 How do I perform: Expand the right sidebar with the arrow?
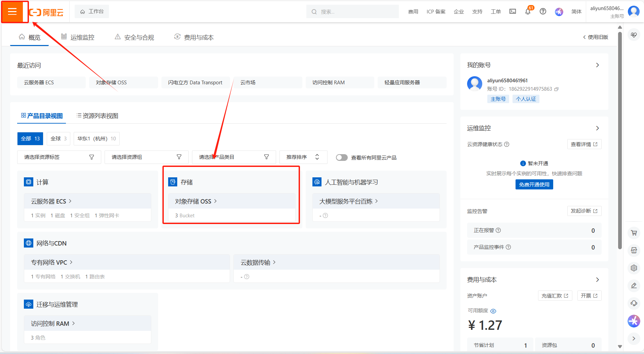pyautogui.click(x=634, y=339)
